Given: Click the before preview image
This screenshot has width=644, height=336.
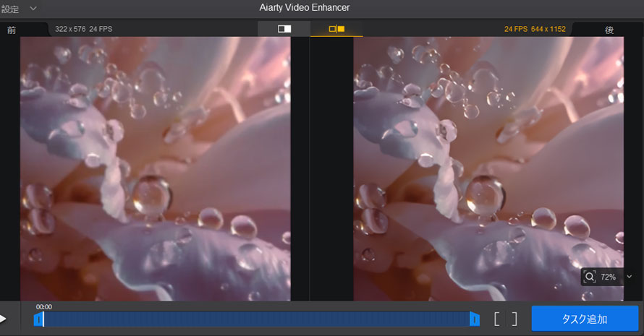Looking at the screenshot, I should pyautogui.click(x=156, y=168).
